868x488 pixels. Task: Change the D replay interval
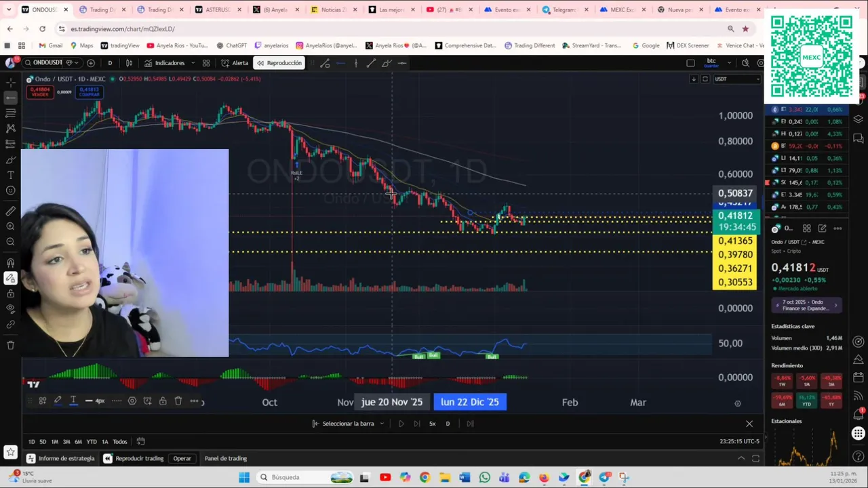448,424
